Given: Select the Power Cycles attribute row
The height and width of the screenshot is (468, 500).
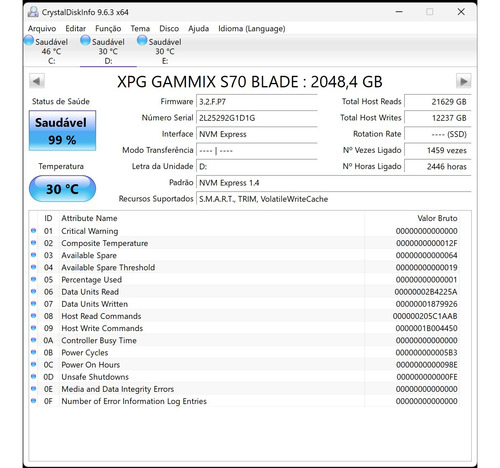Looking at the screenshot, I should pyautogui.click(x=244, y=353).
